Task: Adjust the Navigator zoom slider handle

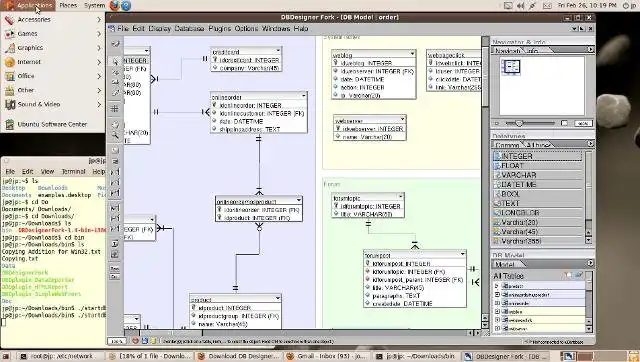Action: coord(519,123)
